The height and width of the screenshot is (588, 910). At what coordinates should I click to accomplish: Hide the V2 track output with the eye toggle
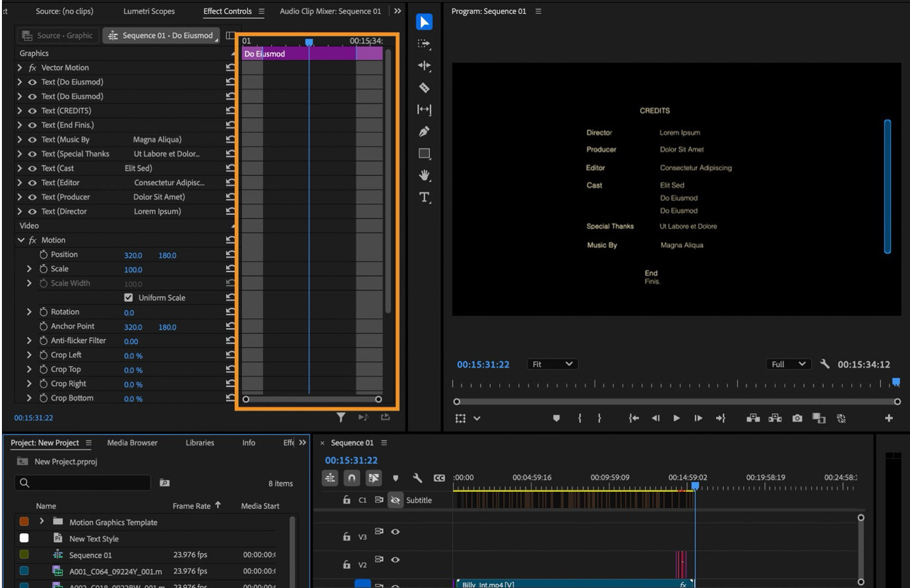coord(394,560)
